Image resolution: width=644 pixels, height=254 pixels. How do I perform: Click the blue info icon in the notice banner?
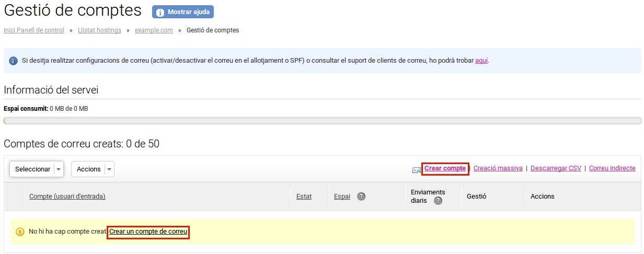(x=14, y=61)
